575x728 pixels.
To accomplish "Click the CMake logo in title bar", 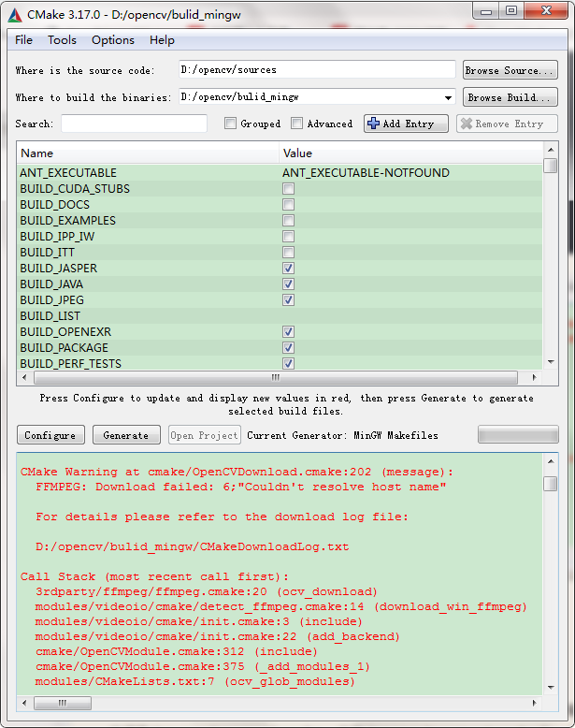I will click(15, 15).
